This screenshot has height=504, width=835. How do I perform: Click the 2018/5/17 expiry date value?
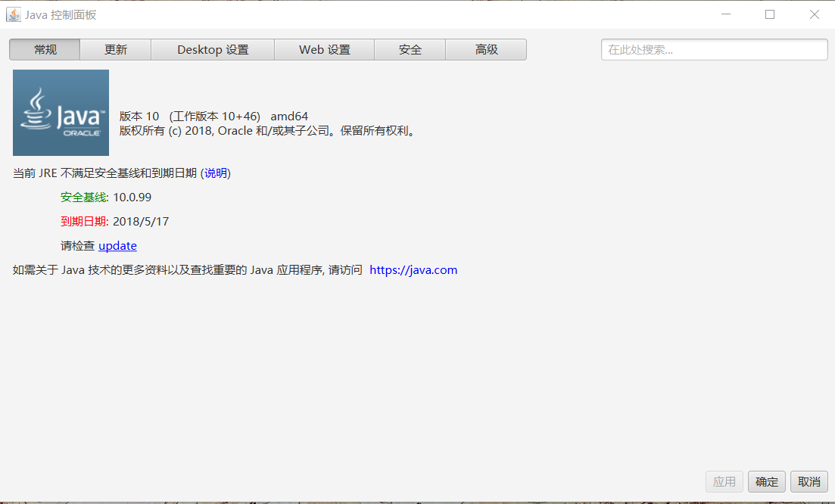[x=141, y=222]
